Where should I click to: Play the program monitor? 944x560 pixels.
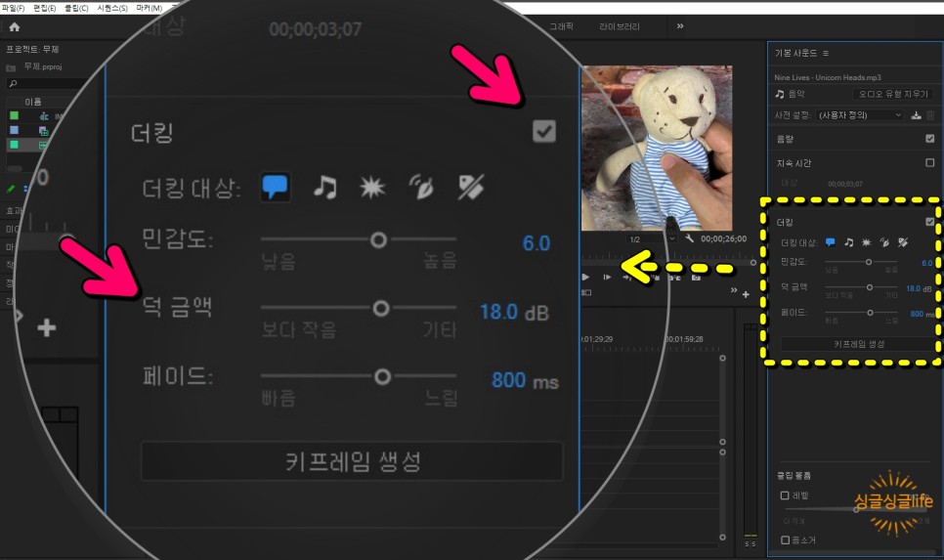coord(585,277)
